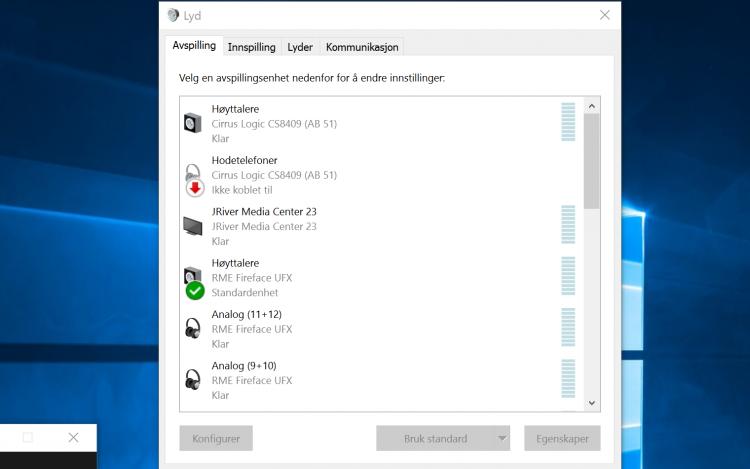This screenshot has width=750, height=469.
Task: Close the background window at bottom left
Action: pyautogui.click(x=73, y=437)
